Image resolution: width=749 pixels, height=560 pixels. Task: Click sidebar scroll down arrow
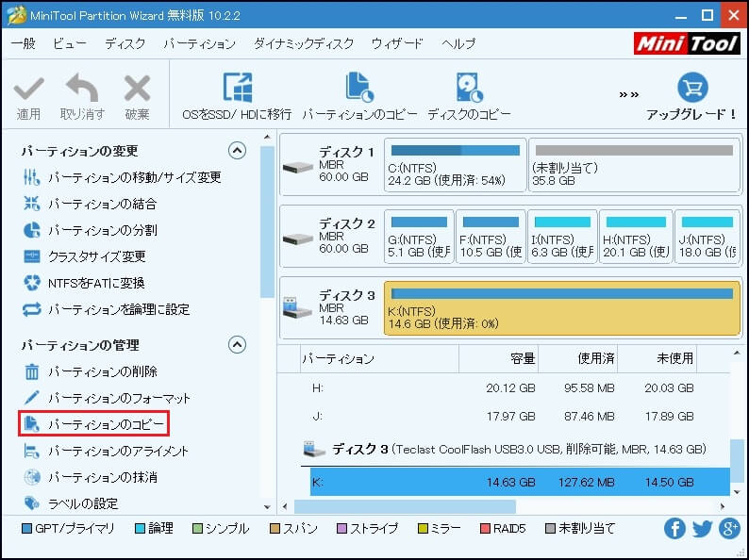tap(267, 507)
